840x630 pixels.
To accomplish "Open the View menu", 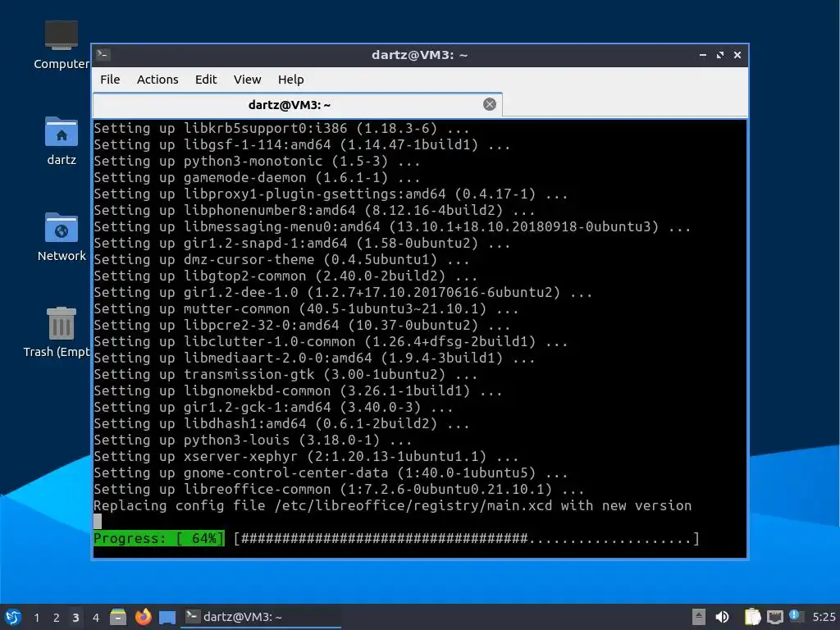I will tap(247, 80).
